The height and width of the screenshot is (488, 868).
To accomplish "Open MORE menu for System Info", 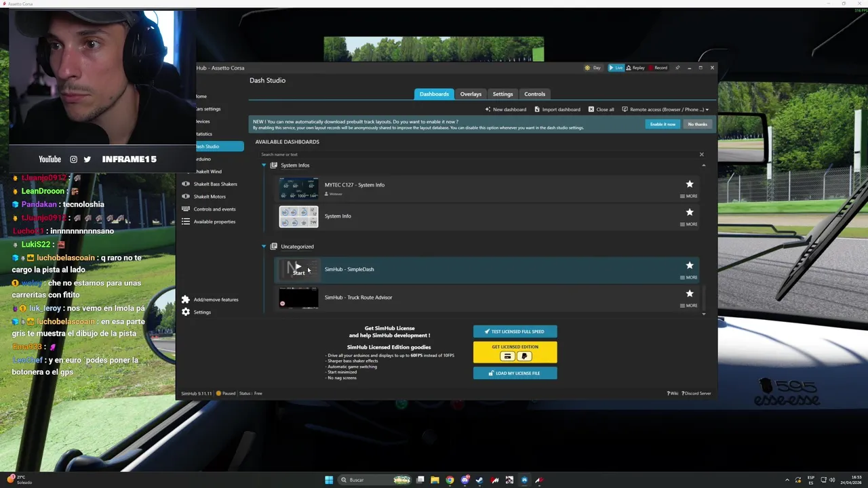I will [689, 224].
